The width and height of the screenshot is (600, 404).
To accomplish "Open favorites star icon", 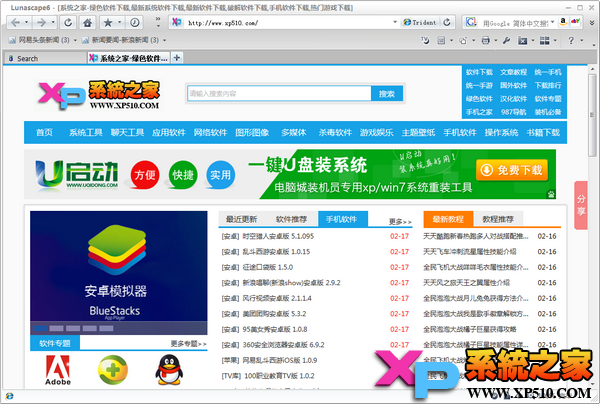I will [108, 23].
